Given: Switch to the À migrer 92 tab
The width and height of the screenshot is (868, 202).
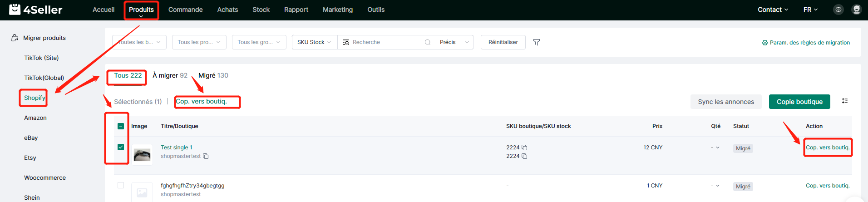Looking at the screenshot, I should (170, 75).
